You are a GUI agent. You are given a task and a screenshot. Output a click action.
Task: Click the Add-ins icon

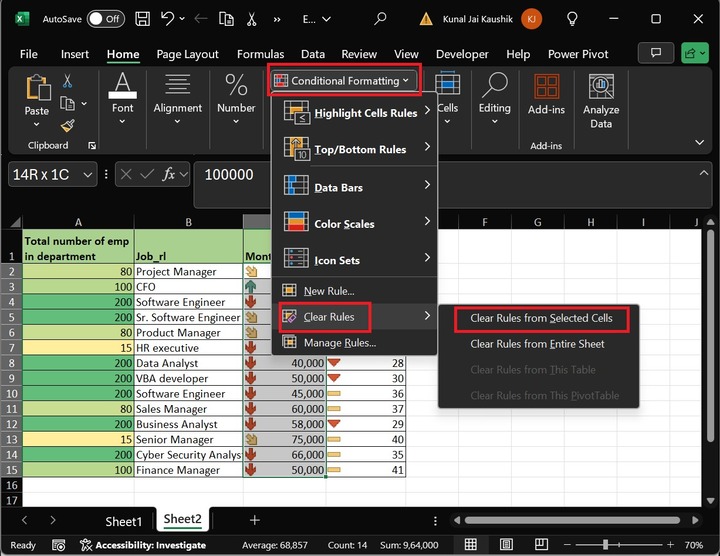pos(546,95)
